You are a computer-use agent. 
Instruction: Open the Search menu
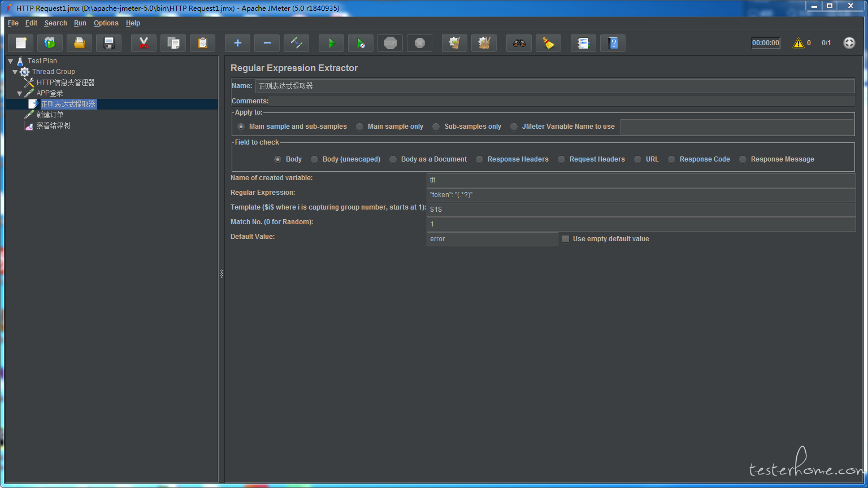click(56, 23)
